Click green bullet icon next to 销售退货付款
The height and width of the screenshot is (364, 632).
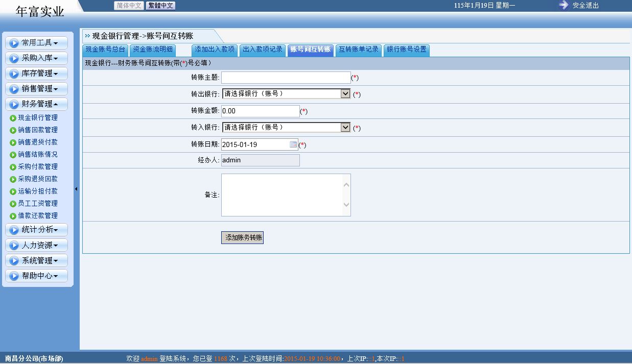coord(13,142)
